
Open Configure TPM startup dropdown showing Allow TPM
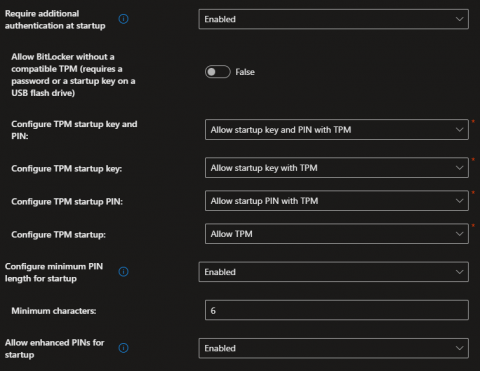coord(337,234)
